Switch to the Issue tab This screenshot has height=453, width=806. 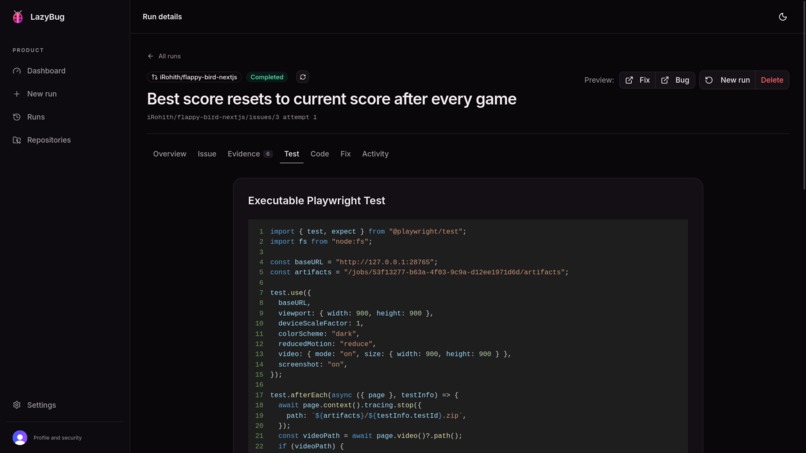(207, 154)
